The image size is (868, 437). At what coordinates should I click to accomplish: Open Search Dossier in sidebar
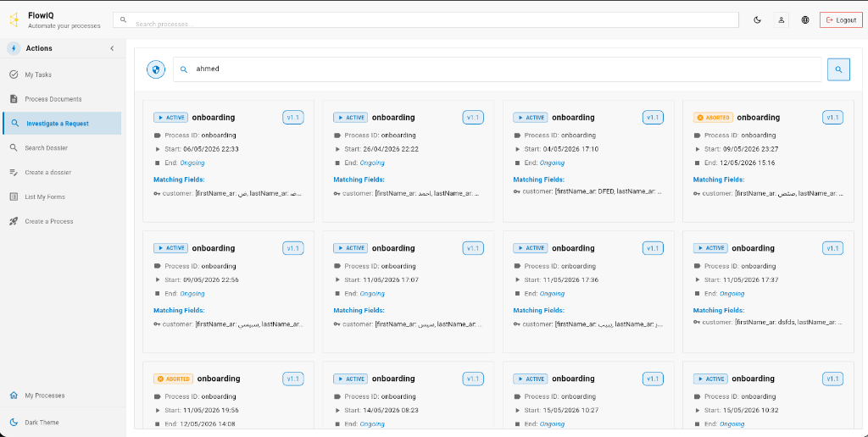pyautogui.click(x=62, y=147)
